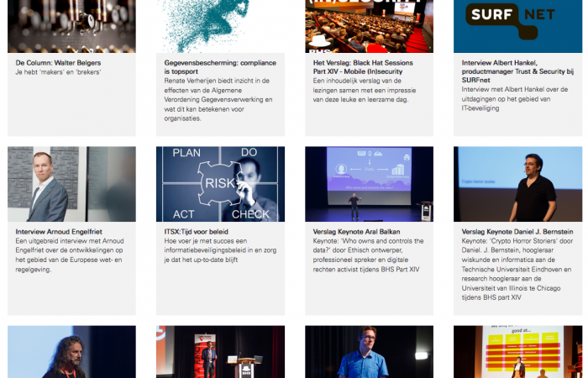Screen dimensions: 588x378
Task: Click the blue-shirt speaker with glasses photo
Action: tap(369, 352)
